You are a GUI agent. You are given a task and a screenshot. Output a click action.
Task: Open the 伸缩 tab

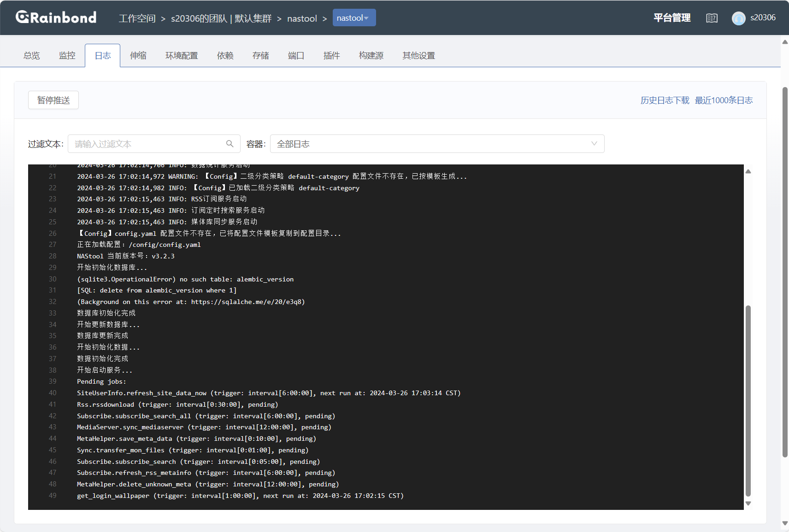[138, 56]
